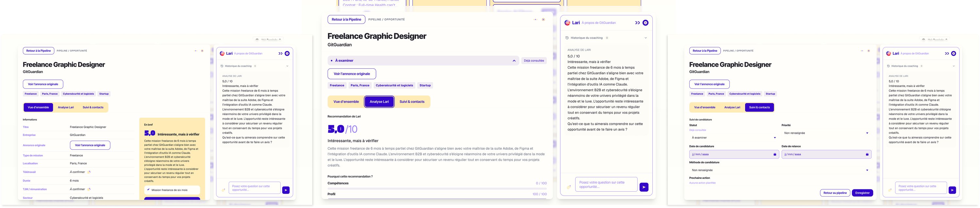Click the Lari avatar logo in the overview screen

[x=222, y=53]
